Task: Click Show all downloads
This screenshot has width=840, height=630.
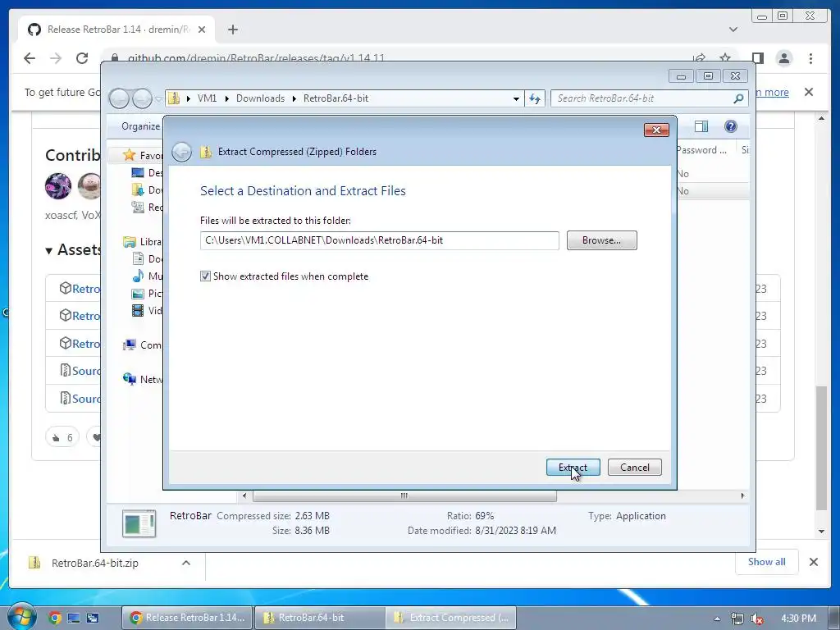Action: pos(767,561)
